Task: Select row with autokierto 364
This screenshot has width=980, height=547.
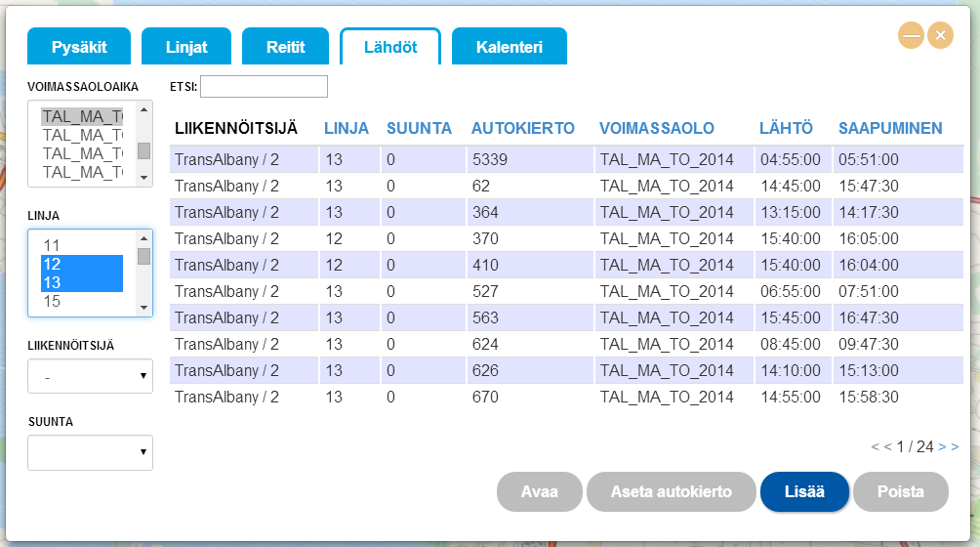Action: (566, 212)
